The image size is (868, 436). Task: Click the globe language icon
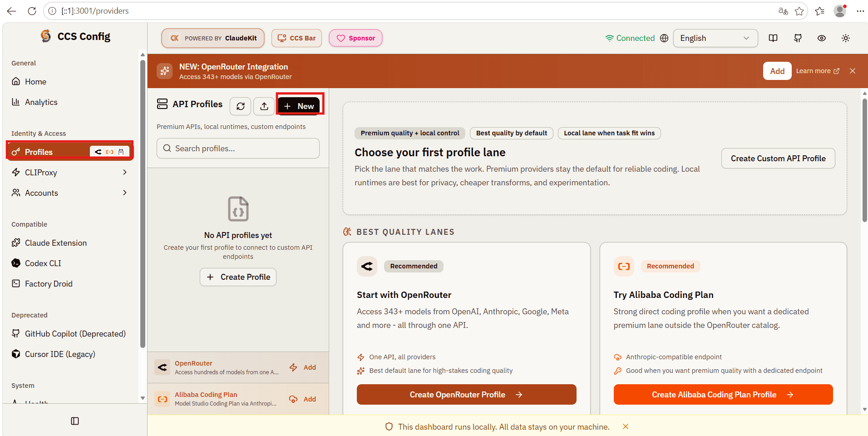pos(664,38)
